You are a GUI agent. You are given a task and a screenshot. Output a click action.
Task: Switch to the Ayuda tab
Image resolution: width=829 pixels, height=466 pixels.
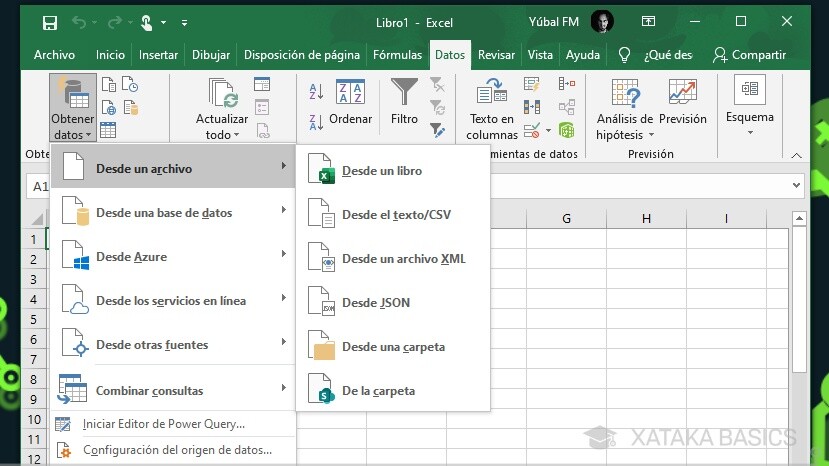[583, 55]
